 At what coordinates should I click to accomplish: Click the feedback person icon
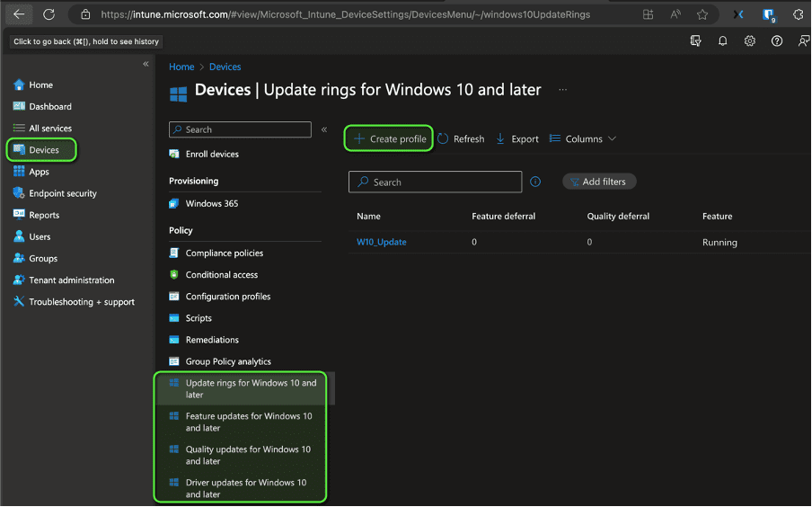[802, 41]
